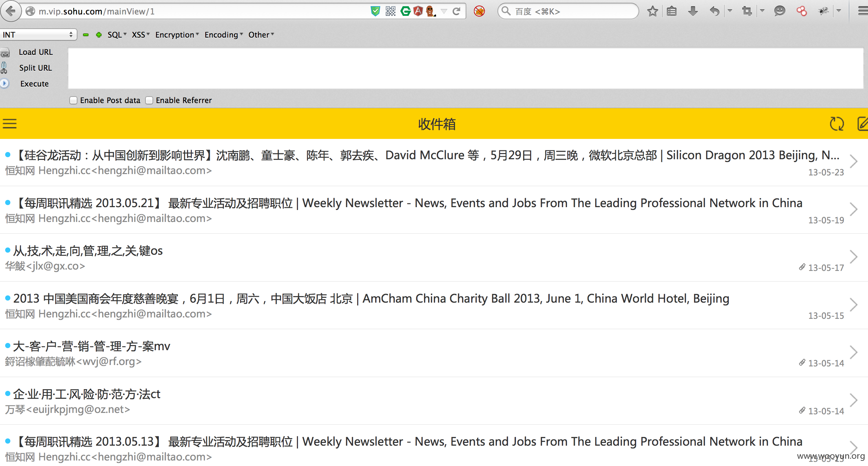Open the bookmarks list icon
Screen dimensions: 868x466
pyautogui.click(x=672, y=11)
